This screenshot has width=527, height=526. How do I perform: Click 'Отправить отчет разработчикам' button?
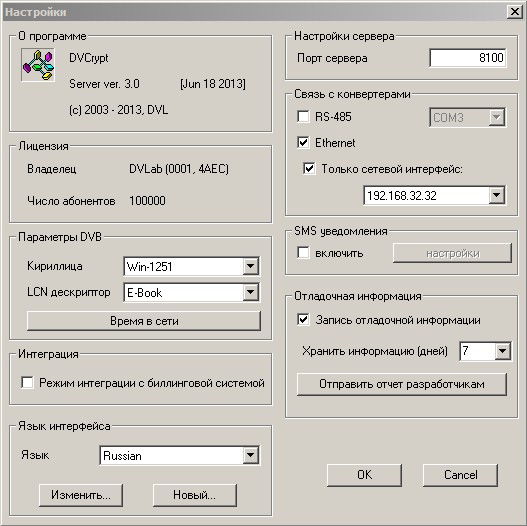click(402, 384)
